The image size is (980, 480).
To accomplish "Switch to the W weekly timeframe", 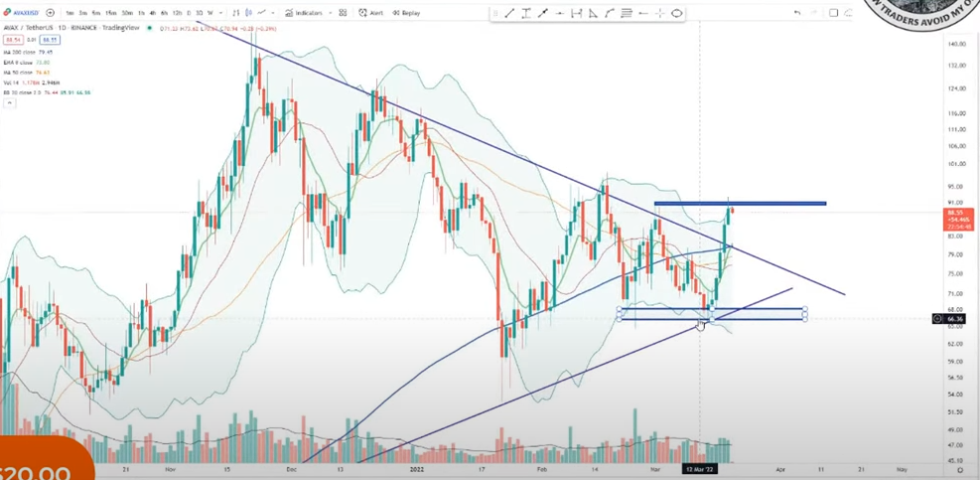I will pyautogui.click(x=210, y=13).
